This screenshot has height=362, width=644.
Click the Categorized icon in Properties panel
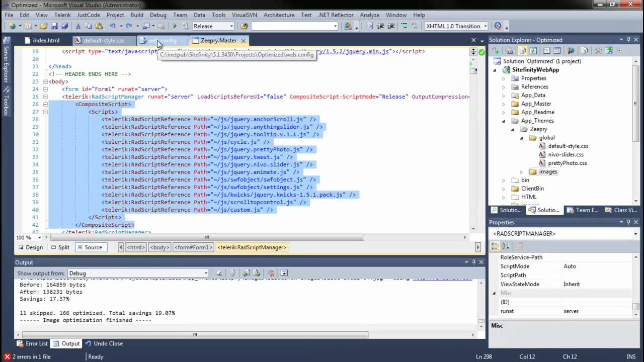click(x=495, y=246)
